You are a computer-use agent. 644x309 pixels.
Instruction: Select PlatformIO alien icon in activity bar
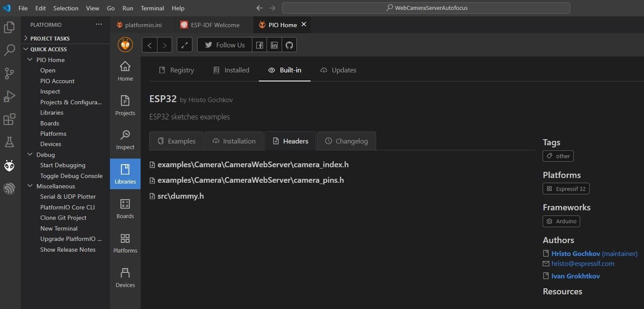[9, 165]
